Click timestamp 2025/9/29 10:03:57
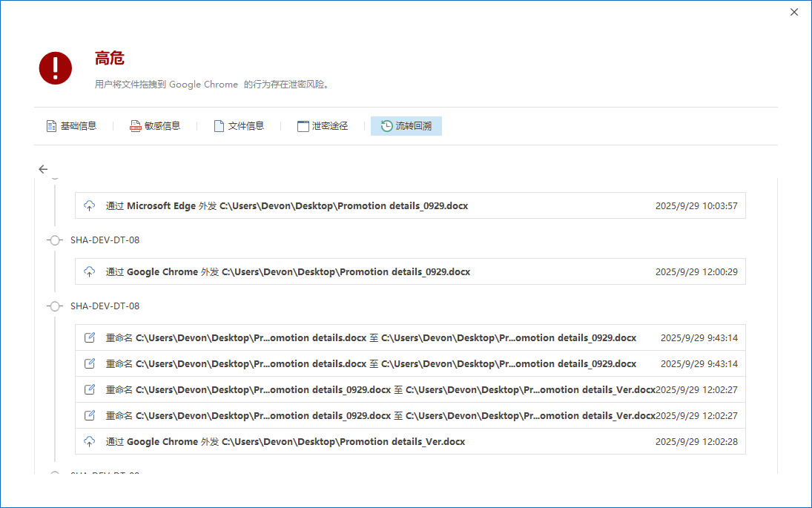812x508 pixels. 696,205
